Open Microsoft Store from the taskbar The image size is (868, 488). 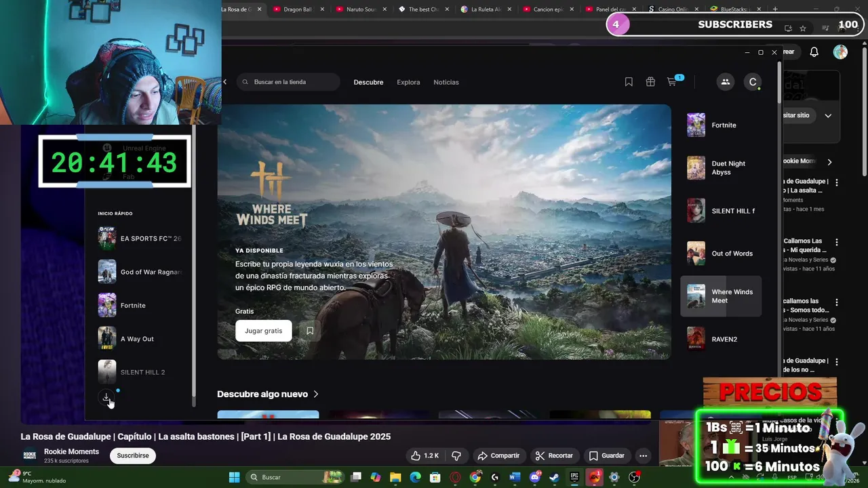435,477
